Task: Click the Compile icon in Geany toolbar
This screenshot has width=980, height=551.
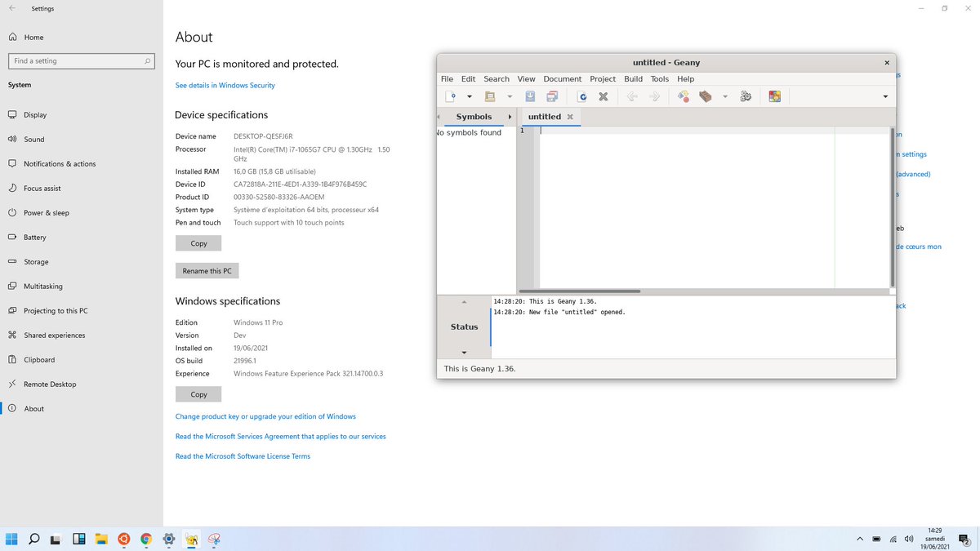Action: 684,96
